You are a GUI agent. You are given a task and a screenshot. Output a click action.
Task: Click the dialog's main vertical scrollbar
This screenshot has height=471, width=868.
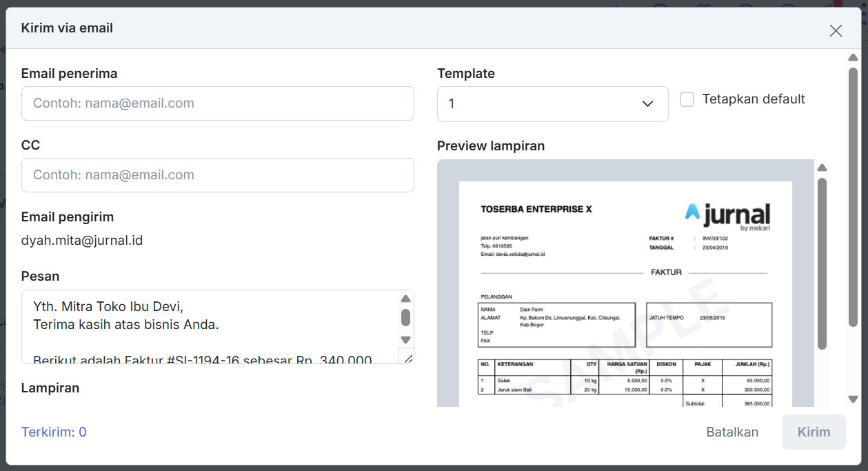(x=853, y=197)
